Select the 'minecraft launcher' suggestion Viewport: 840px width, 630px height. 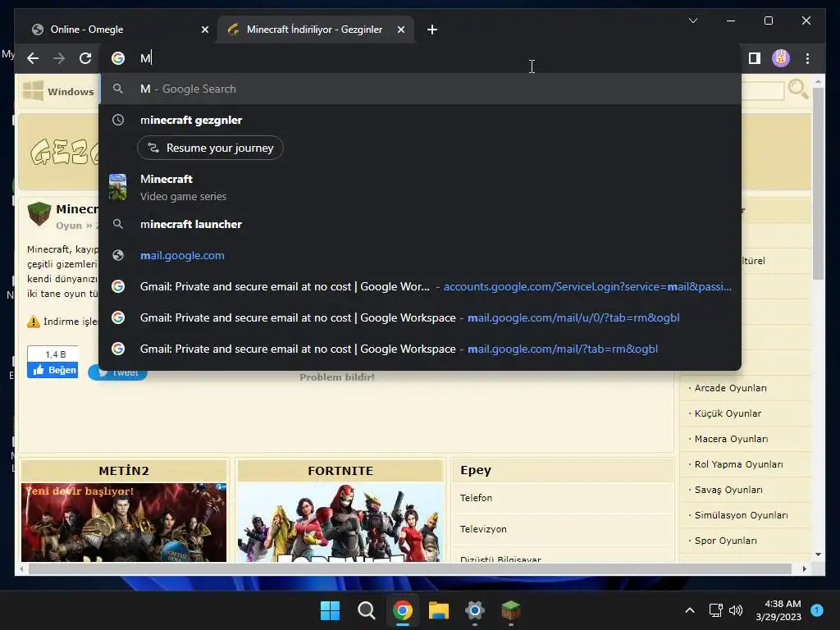(420, 225)
